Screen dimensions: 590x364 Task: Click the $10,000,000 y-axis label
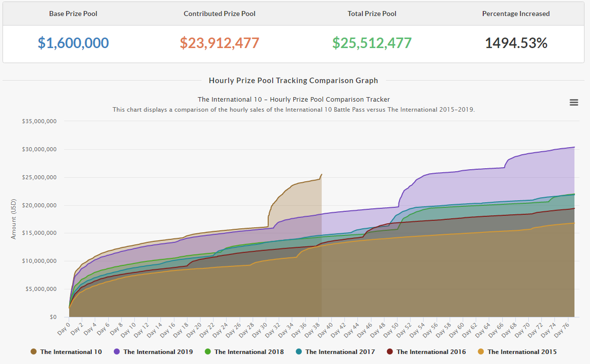[39, 261]
